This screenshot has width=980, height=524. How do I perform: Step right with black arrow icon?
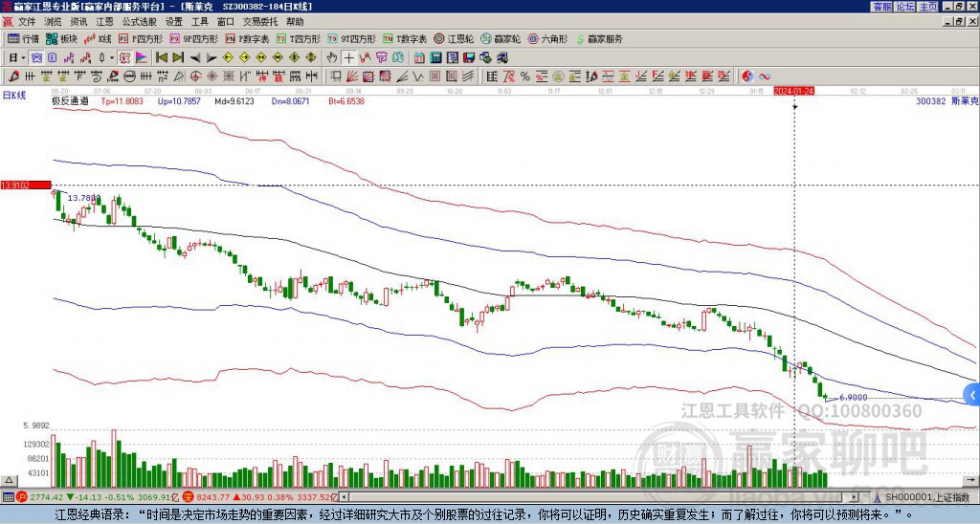[212, 58]
